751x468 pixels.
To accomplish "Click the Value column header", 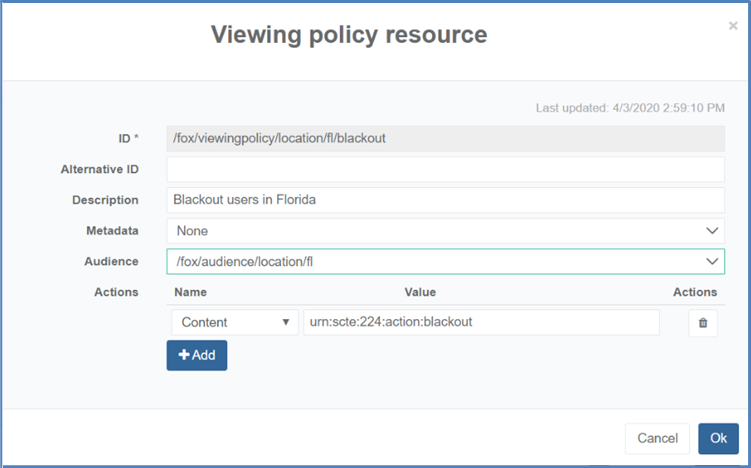I will 419,292.
